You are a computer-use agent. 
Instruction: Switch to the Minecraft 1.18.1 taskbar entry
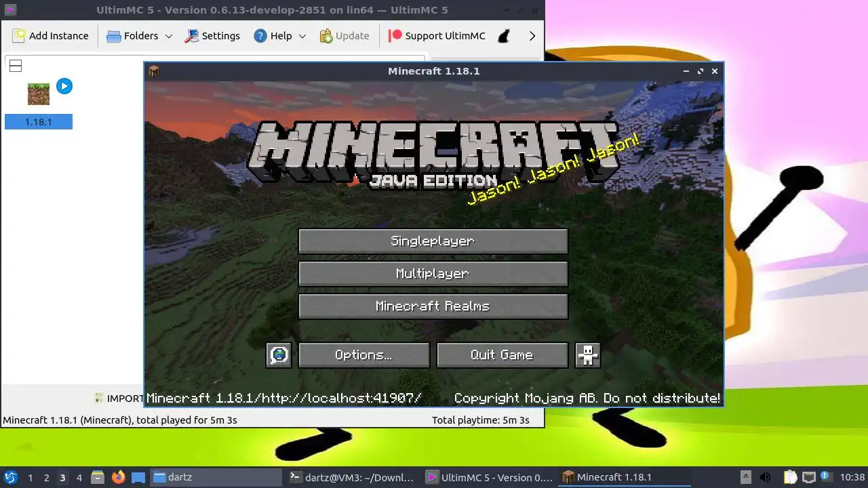point(625,477)
